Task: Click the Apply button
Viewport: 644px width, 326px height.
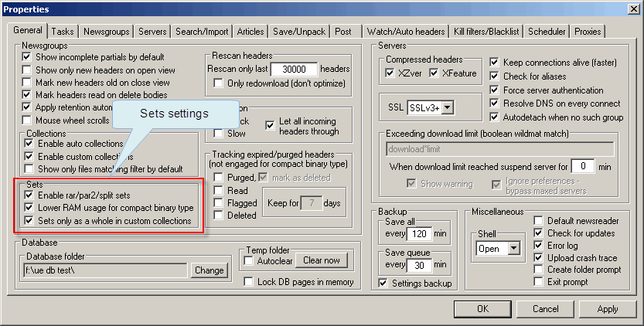Action: coord(608,309)
